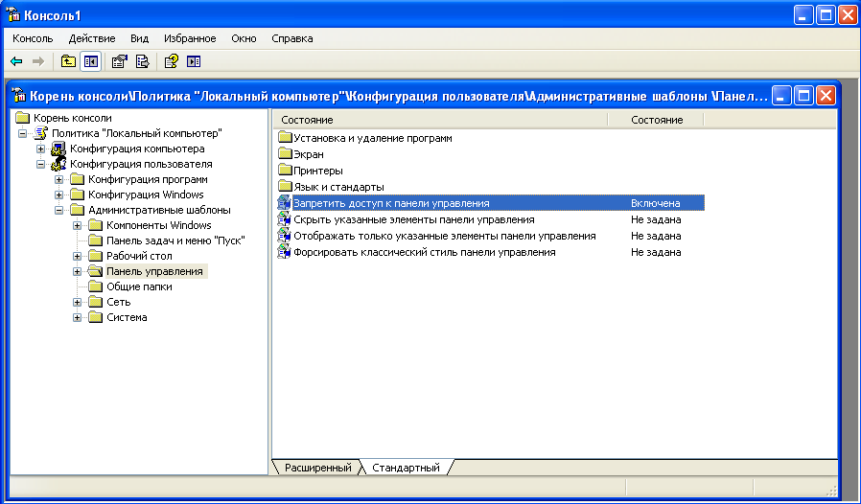This screenshot has height=504, width=861.
Task: Select the Сеть label in the tree
Action: point(119,302)
